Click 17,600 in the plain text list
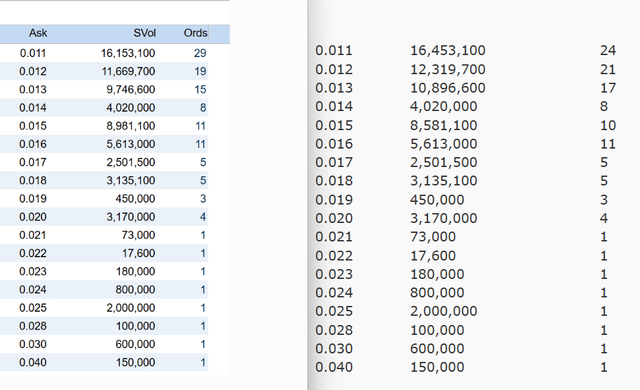The height and width of the screenshot is (390, 640). (x=433, y=255)
